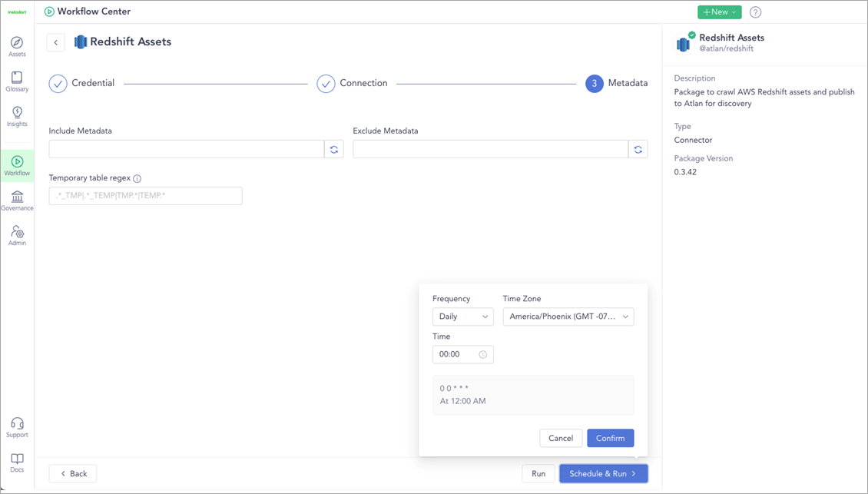The width and height of the screenshot is (868, 494).
Task: Open the Docs sidebar item
Action: (x=17, y=463)
